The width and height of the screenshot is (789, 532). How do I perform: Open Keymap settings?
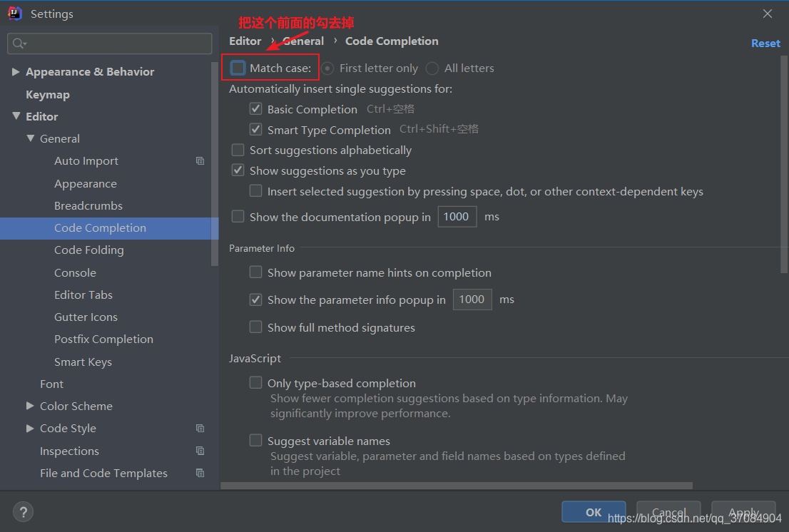click(48, 95)
